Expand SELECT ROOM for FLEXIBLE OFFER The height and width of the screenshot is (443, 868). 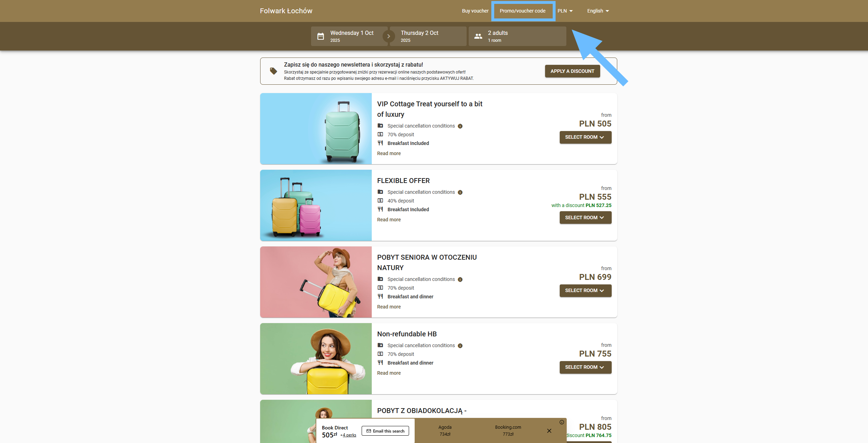click(585, 217)
